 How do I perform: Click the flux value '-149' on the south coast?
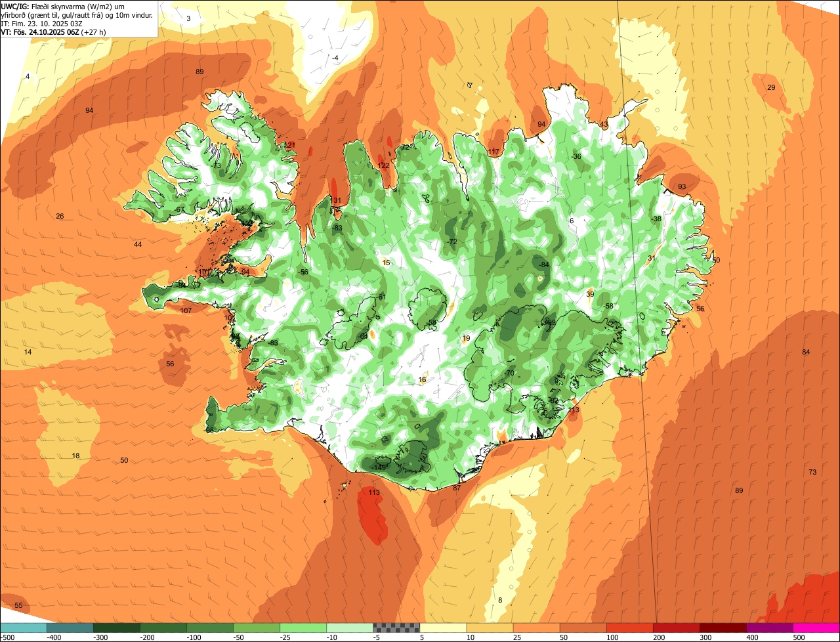point(379,467)
